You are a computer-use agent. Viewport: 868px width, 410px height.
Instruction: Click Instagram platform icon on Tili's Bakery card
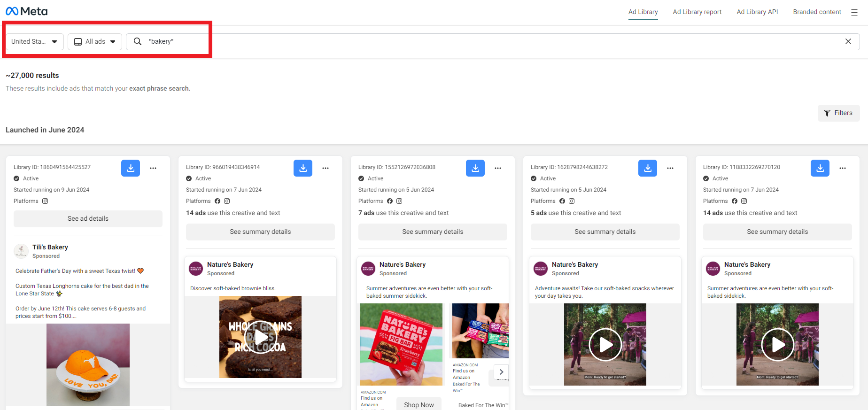point(45,201)
